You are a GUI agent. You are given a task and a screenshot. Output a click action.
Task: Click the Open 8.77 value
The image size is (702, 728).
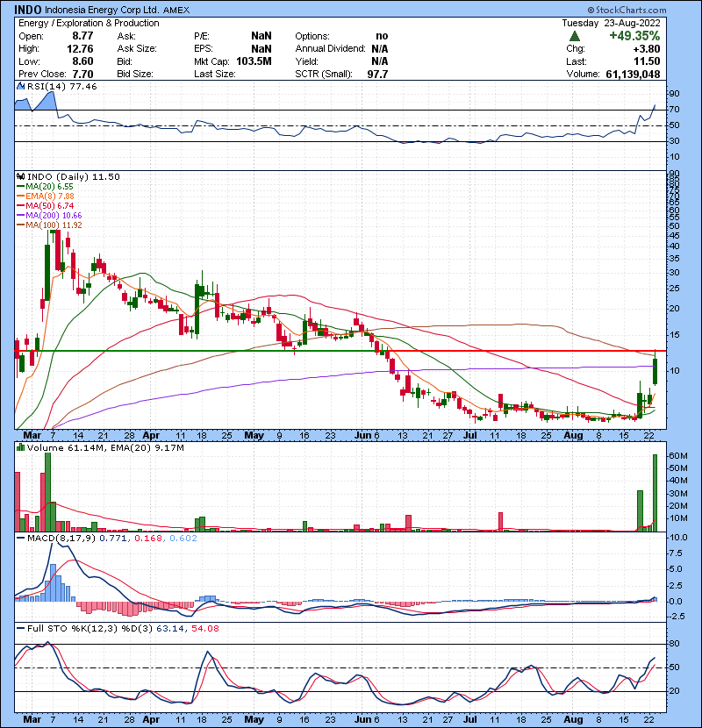[x=82, y=36]
